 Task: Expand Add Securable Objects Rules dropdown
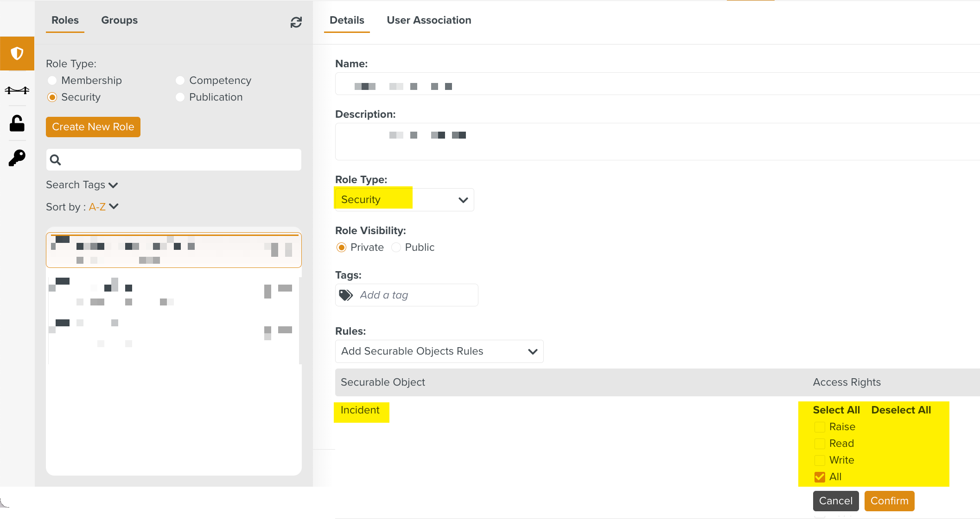(x=439, y=351)
